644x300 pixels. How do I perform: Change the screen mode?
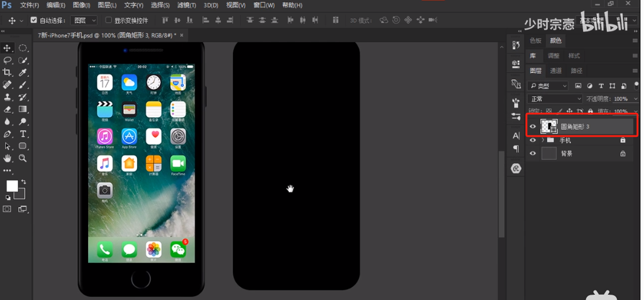coord(23,209)
